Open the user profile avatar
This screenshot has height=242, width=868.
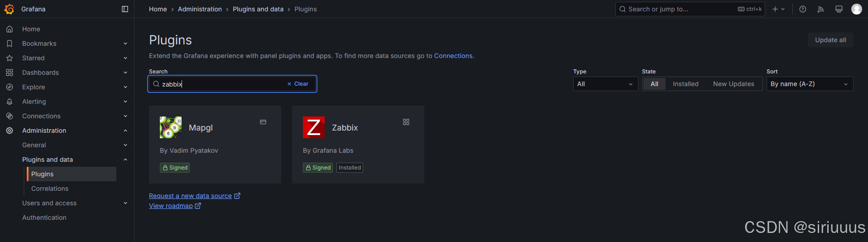(x=857, y=9)
